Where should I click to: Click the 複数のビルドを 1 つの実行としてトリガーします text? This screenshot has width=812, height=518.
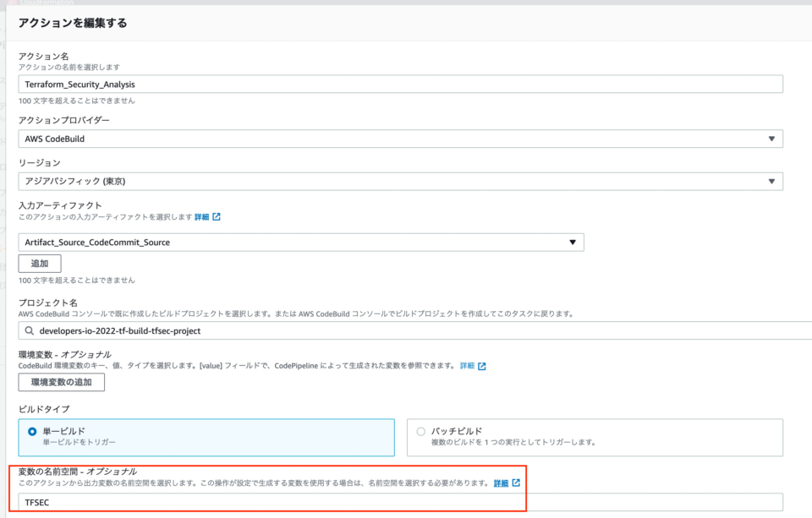[x=513, y=443]
